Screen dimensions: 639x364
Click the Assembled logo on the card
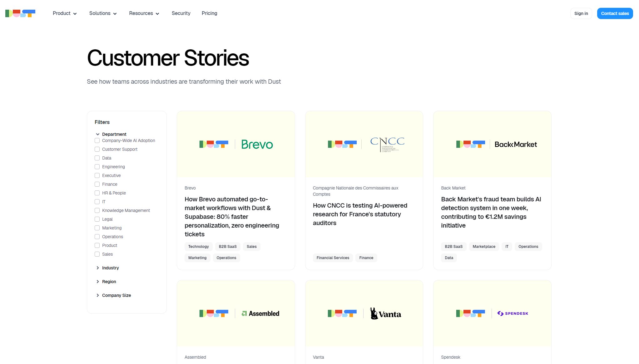pos(260,314)
